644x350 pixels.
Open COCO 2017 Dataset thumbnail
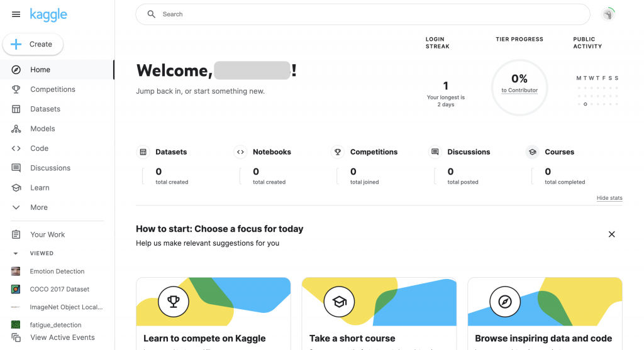16,289
